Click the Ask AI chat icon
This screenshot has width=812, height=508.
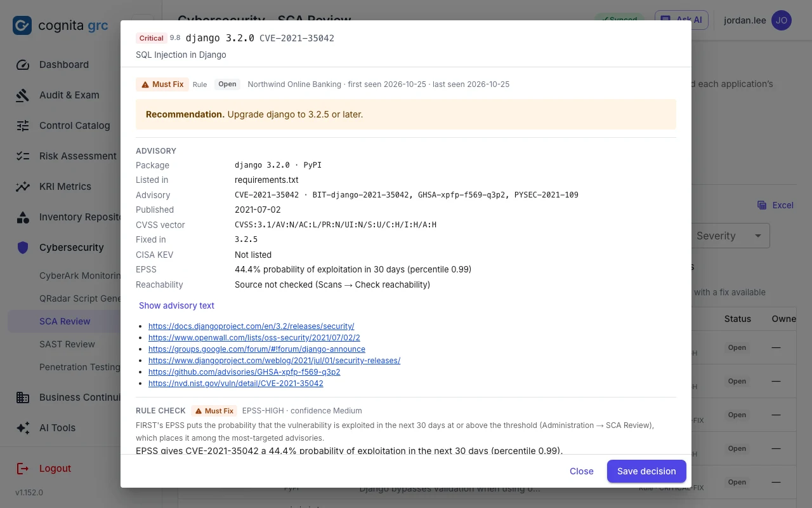665,20
